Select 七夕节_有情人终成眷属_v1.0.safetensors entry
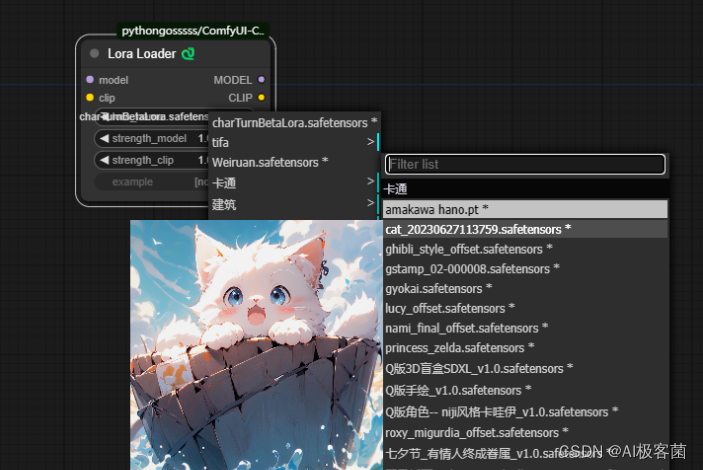Image resolution: width=703 pixels, height=470 pixels. [x=525, y=453]
